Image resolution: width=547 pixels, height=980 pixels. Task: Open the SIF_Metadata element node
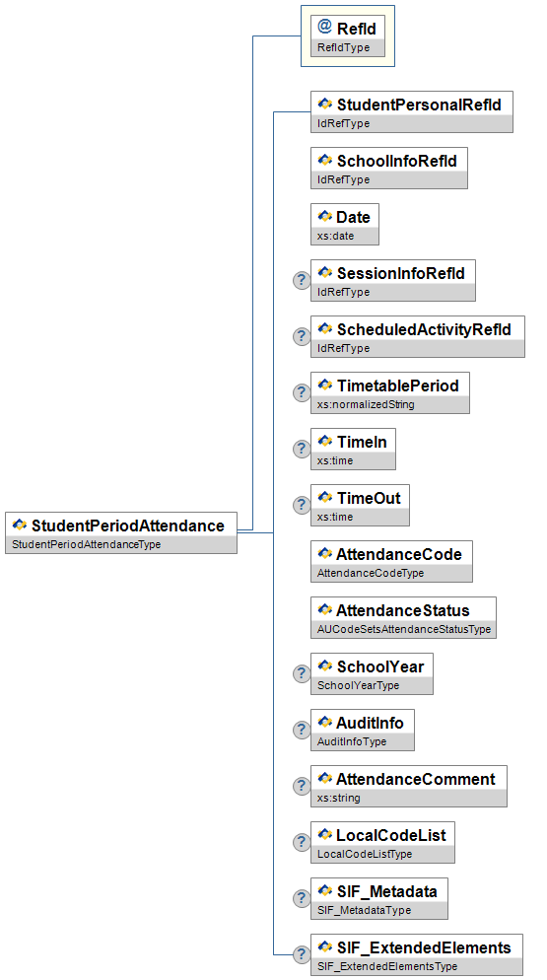click(x=379, y=899)
